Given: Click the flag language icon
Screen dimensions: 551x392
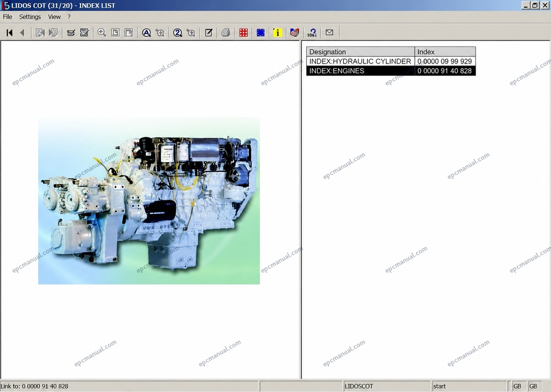Looking at the screenshot, I should pyautogui.click(x=295, y=33).
